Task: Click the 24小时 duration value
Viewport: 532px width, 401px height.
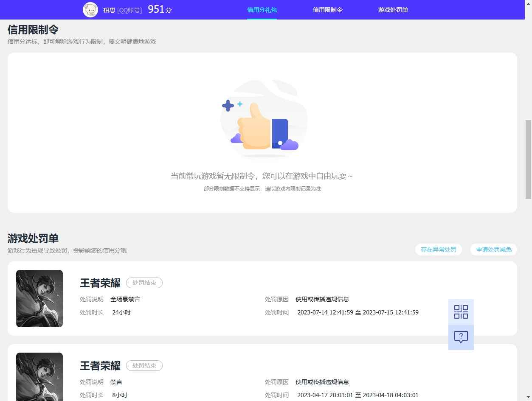Action: 121,312
